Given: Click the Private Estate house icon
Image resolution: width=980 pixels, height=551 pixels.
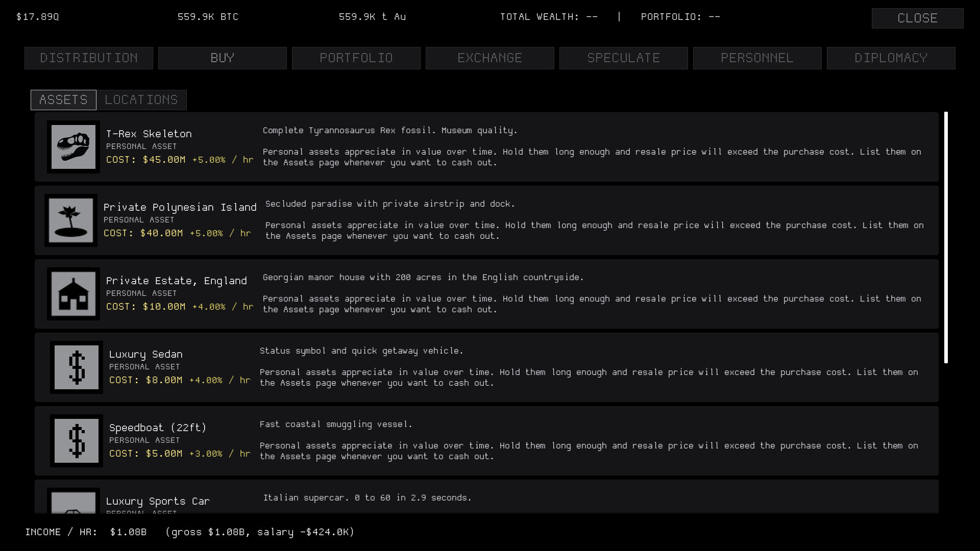Looking at the screenshot, I should click(x=73, y=294).
